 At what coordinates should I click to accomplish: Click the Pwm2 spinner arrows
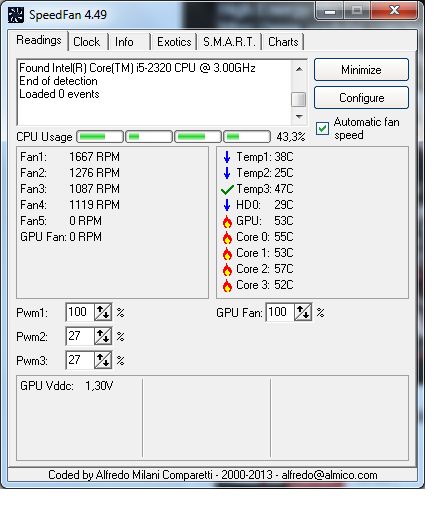click(103, 336)
